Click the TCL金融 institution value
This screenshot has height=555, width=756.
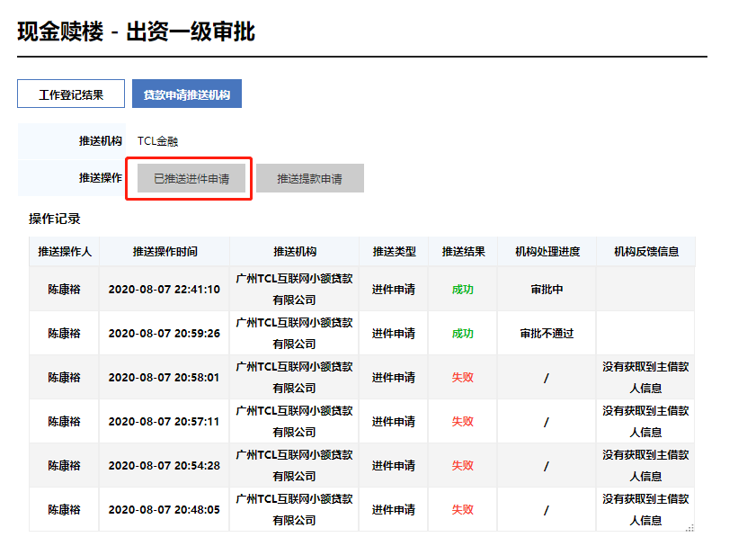point(157,141)
